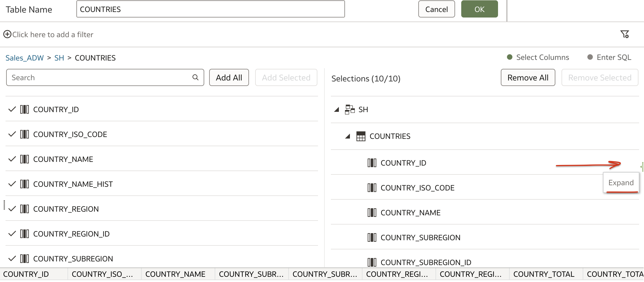Open SH breadcrumb link
The width and height of the screenshot is (644, 282).
click(x=59, y=58)
